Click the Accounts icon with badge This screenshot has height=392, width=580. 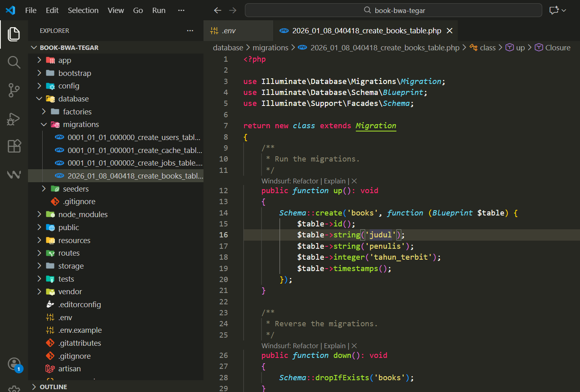15,364
